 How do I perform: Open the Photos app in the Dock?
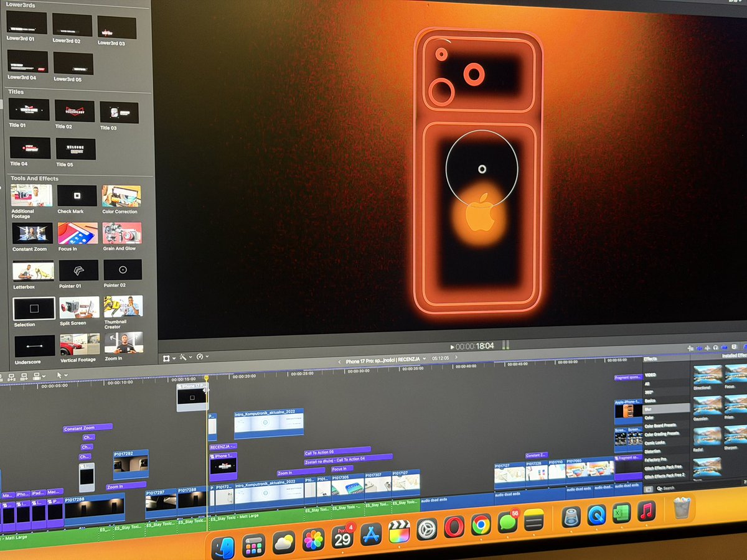pos(314,539)
